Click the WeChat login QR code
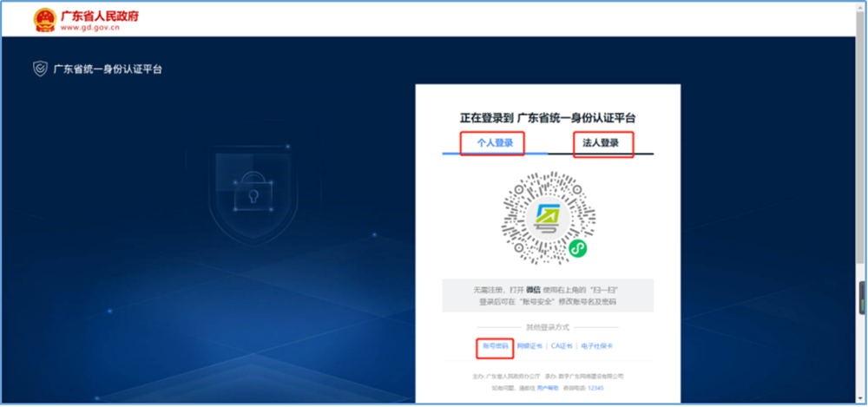The height and width of the screenshot is (407, 868). pyautogui.click(x=548, y=218)
